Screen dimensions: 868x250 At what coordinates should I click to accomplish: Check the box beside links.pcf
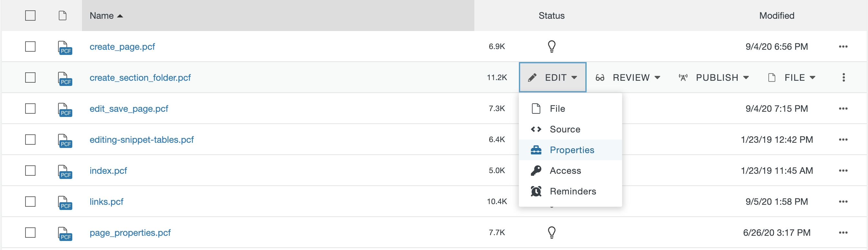pos(30,202)
